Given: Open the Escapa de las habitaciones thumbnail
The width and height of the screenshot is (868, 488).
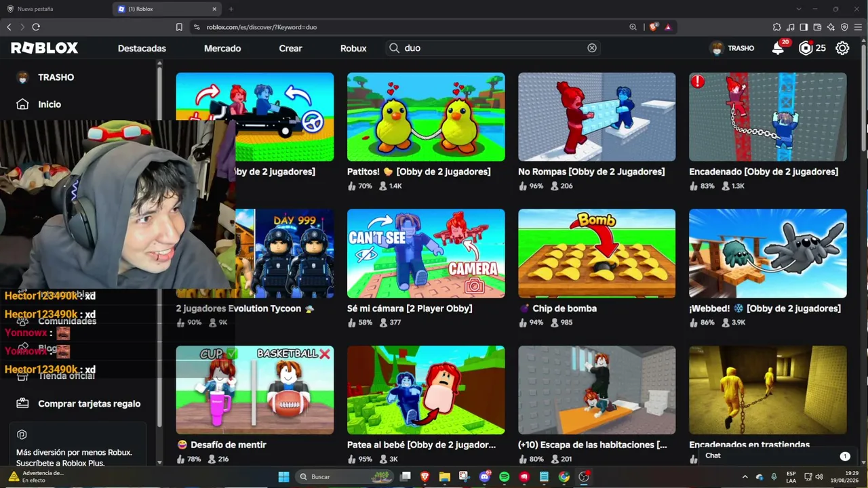Looking at the screenshot, I should click(x=597, y=390).
